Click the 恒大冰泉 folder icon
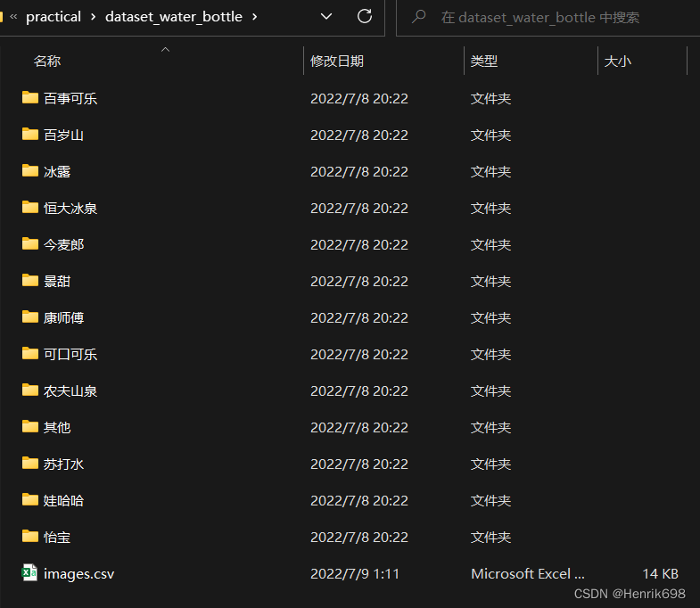The image size is (700, 608). pyautogui.click(x=30, y=207)
